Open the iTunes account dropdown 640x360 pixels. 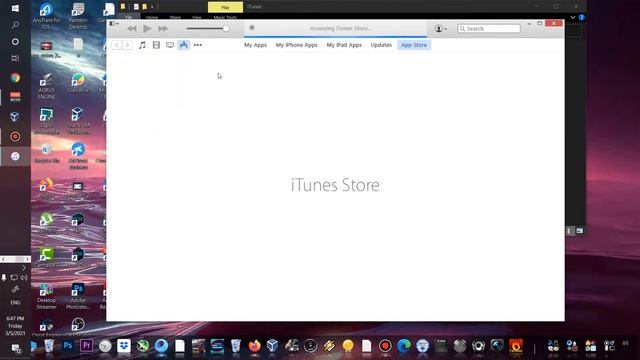pyautogui.click(x=440, y=29)
